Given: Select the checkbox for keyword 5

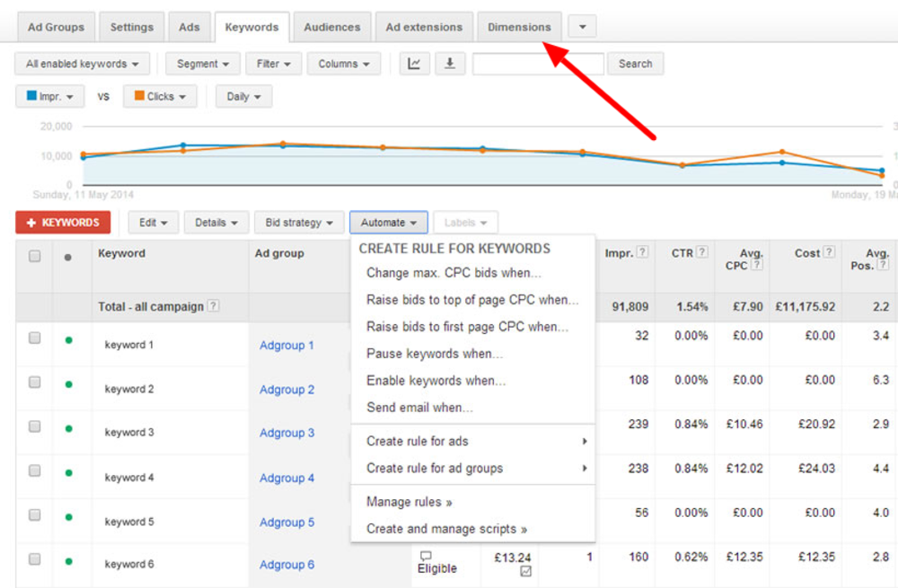Looking at the screenshot, I should pyautogui.click(x=35, y=514).
